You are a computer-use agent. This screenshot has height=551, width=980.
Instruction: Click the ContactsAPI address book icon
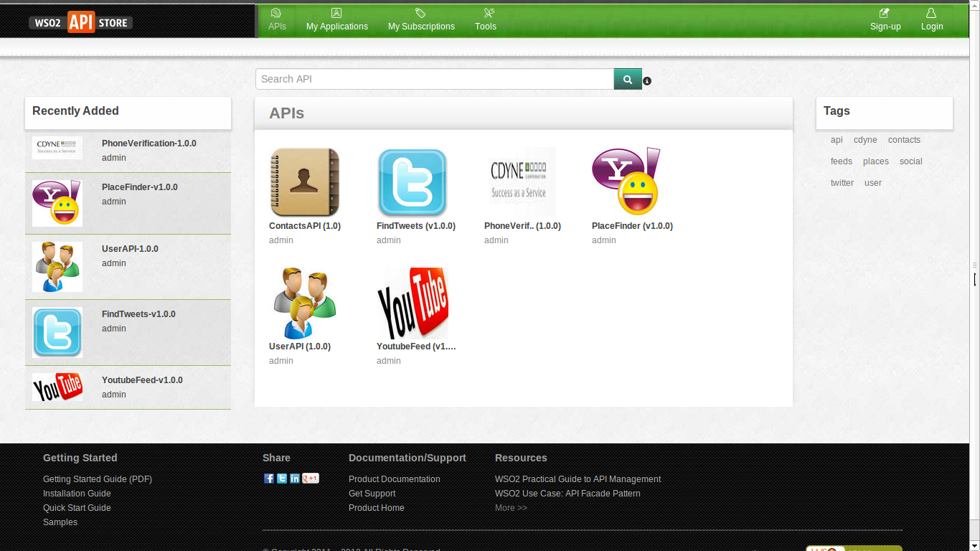304,182
